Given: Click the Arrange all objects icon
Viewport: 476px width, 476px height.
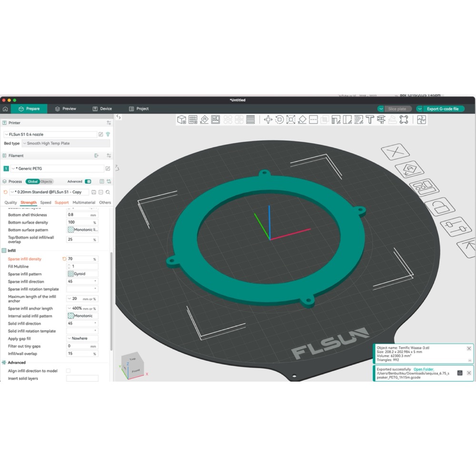Looking at the screenshot, I should pyautogui.click(x=216, y=119).
